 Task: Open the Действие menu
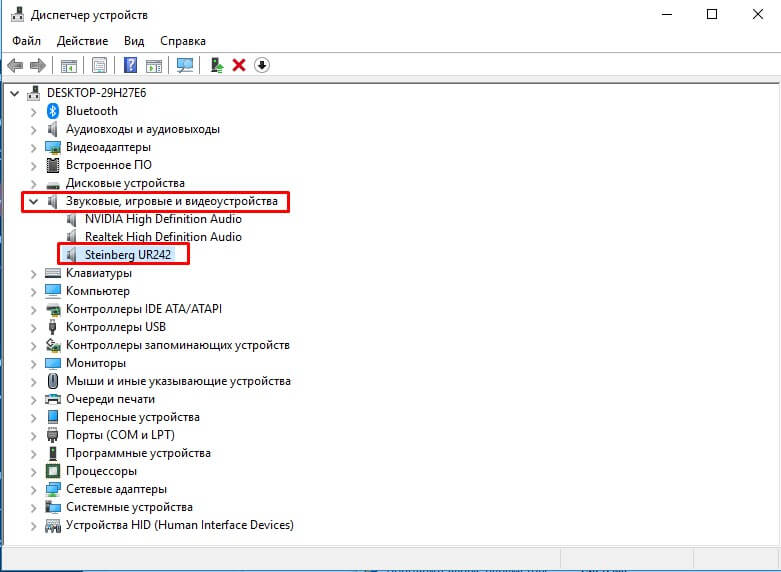click(x=82, y=41)
